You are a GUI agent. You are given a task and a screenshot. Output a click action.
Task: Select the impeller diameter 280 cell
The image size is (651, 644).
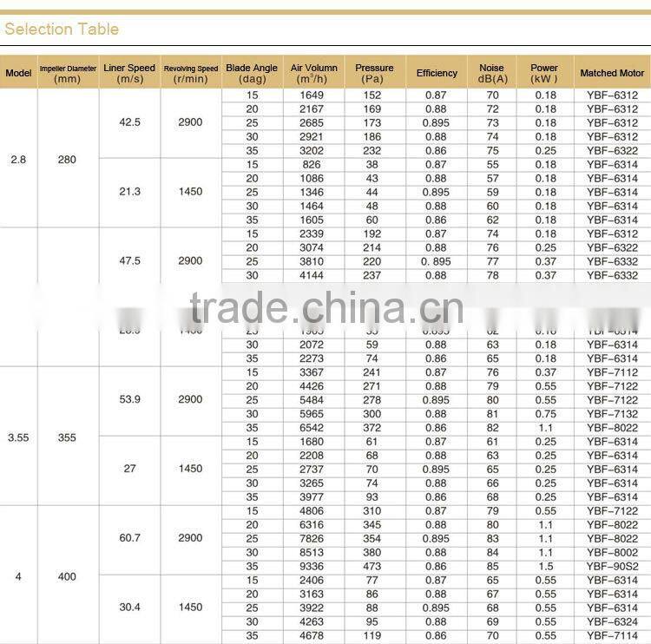pyautogui.click(x=68, y=160)
